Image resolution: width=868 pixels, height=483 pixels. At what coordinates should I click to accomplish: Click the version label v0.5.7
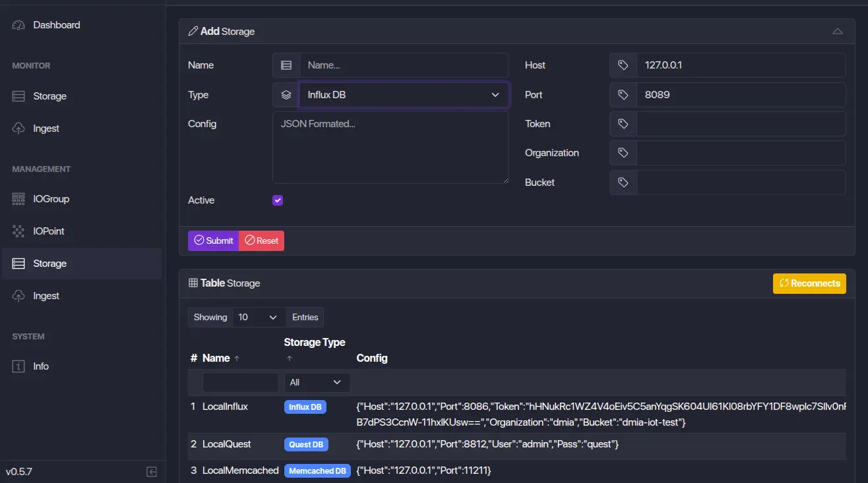pos(19,472)
